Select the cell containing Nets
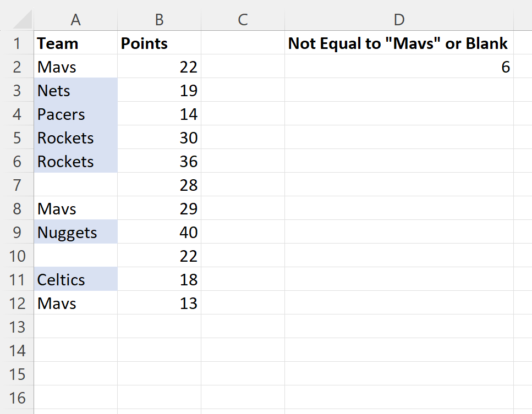 (x=76, y=90)
